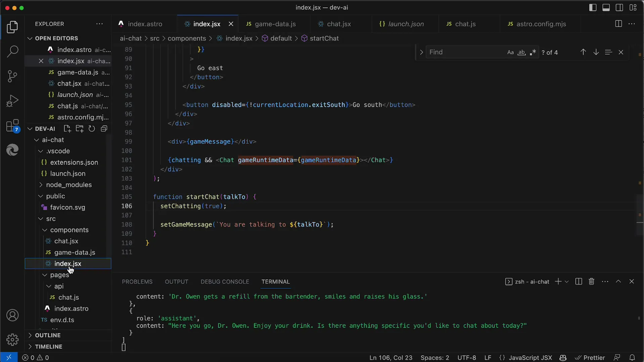This screenshot has height=362, width=644.
Task: Expand the Replace row in Find widget
Action: pyautogui.click(x=421, y=52)
